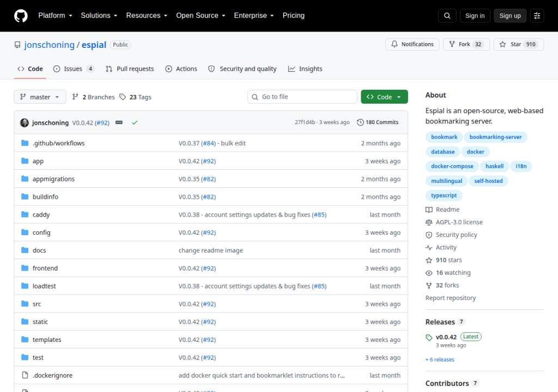
Task: View the 23 Tags link
Action: point(136,97)
